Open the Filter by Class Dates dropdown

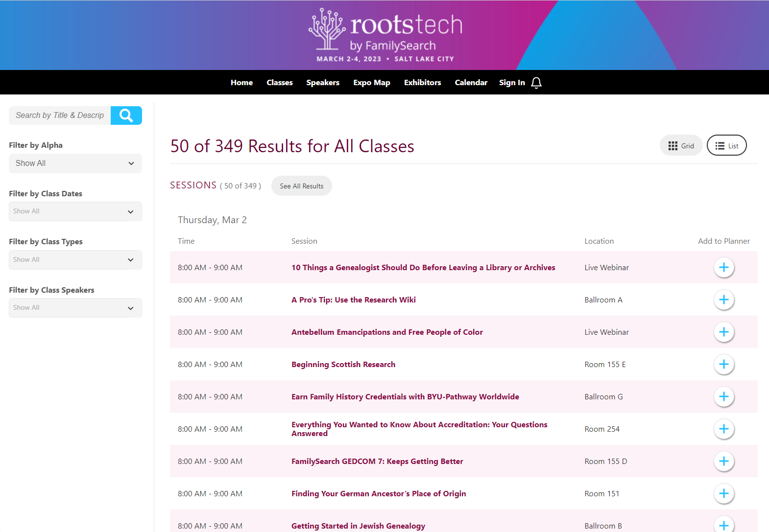point(75,211)
